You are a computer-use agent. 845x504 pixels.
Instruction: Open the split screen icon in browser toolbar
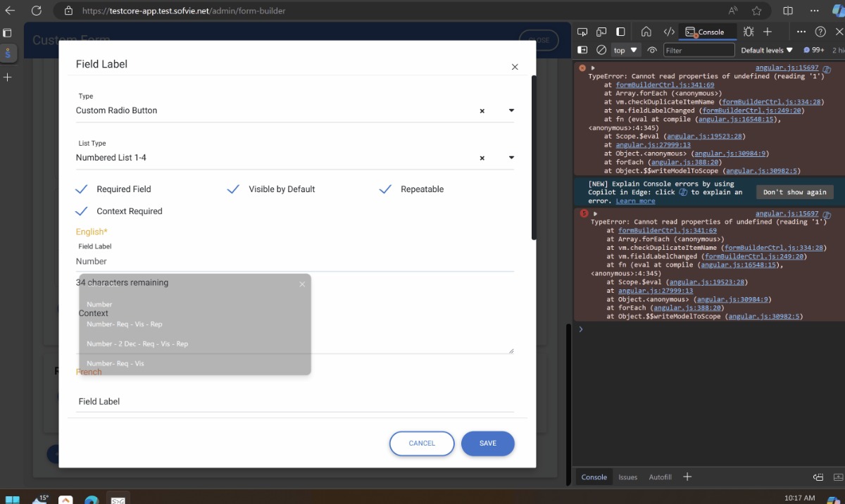[x=788, y=11]
